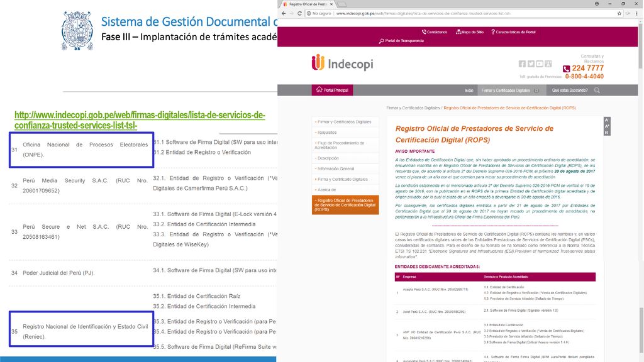The height and width of the screenshot is (362, 644).
Task: Open Firma y Certificado Digitales sidebar item
Action: [345, 179]
